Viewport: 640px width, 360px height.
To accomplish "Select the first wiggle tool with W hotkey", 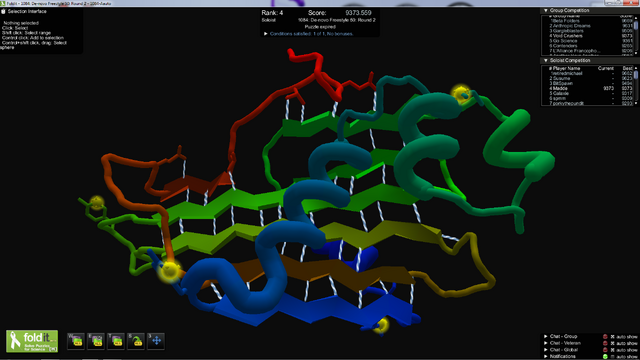I will click(x=76, y=341).
